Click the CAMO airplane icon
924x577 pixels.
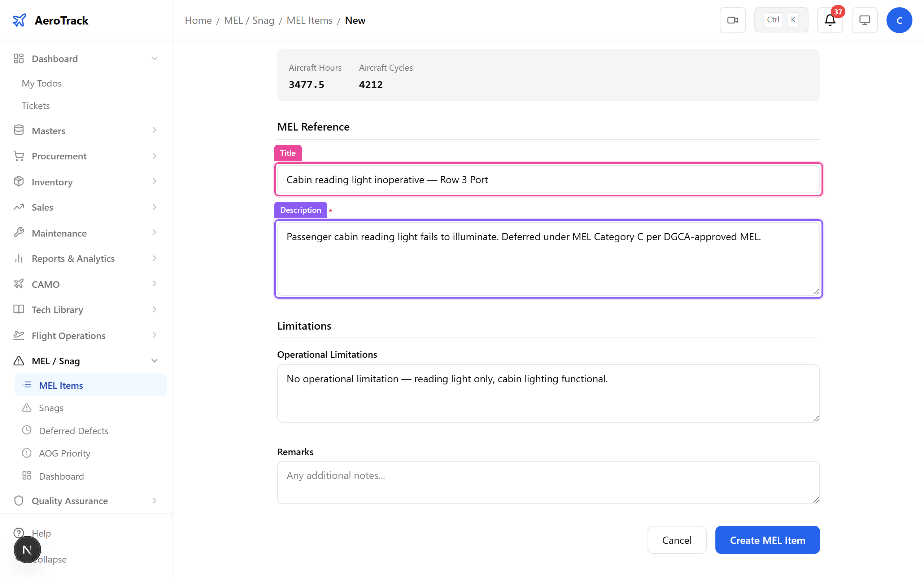coord(19,284)
